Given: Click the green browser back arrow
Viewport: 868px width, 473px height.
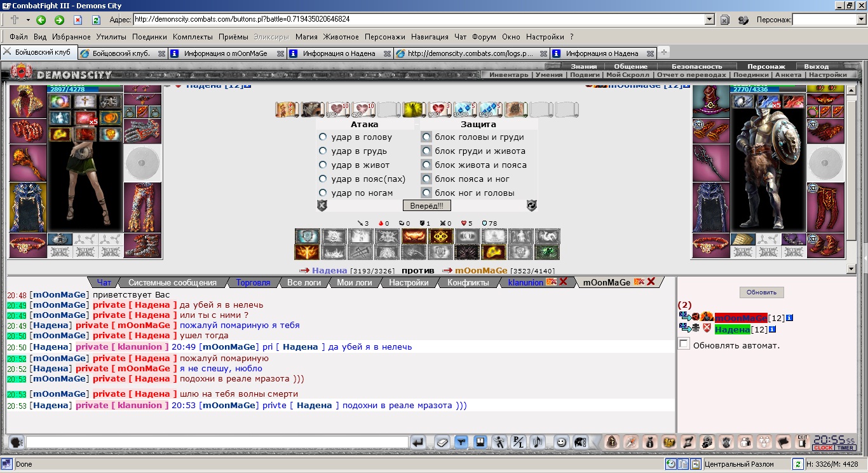Looking at the screenshot, I should coord(41,20).
